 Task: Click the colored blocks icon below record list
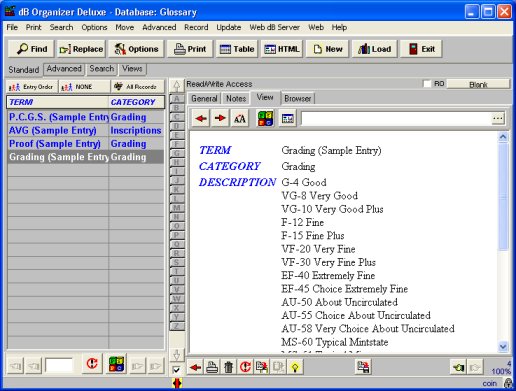click(x=116, y=364)
